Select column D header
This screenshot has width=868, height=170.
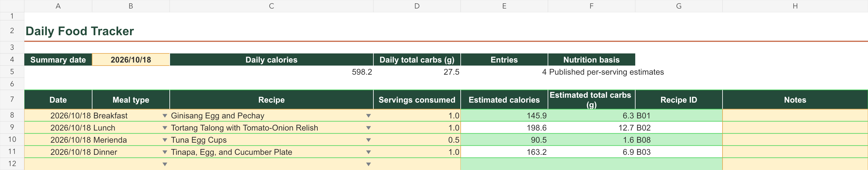pos(417,6)
